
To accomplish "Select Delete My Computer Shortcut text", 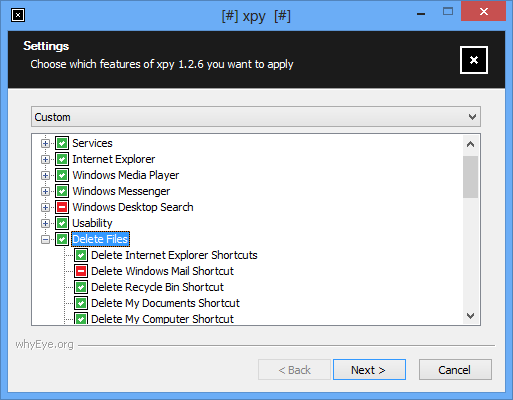I will point(162,319).
